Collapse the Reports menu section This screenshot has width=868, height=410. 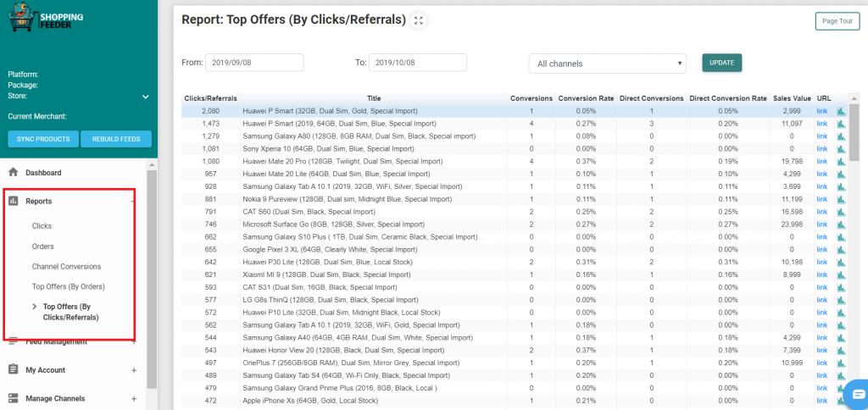133,202
